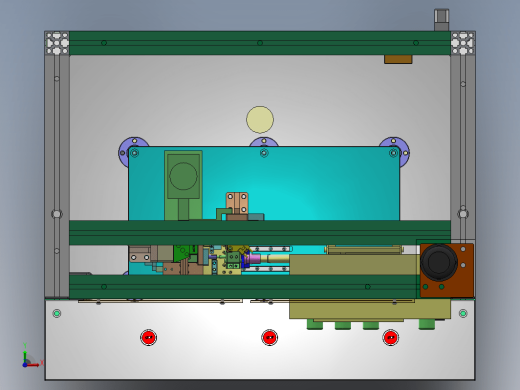Select the top-right aluminum extrusion corner end

[463, 43]
